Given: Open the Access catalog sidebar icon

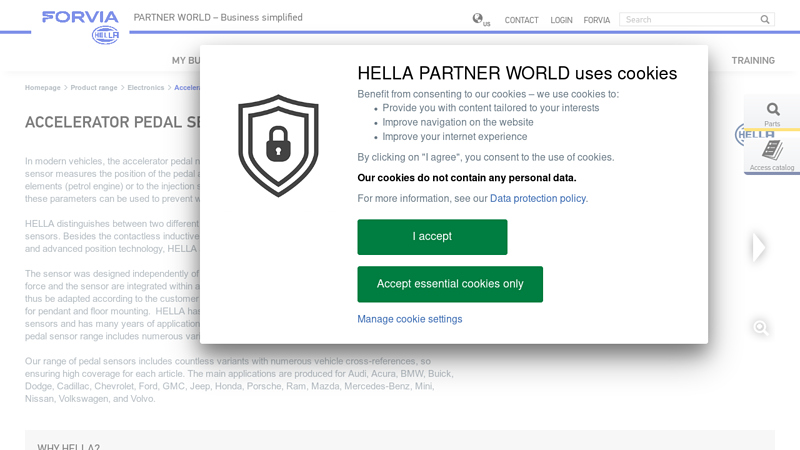Looking at the screenshot, I should coord(772,155).
